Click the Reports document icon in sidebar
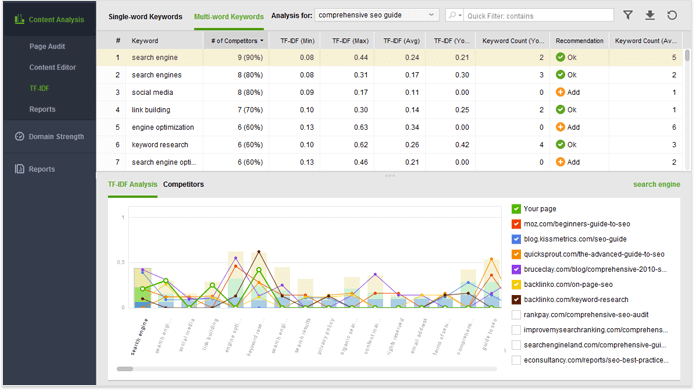This screenshot has height=390, width=694. click(x=19, y=169)
